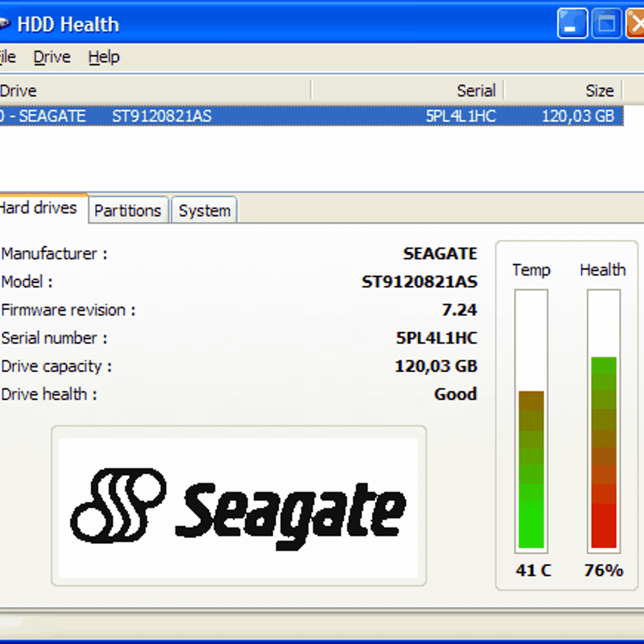Image resolution: width=644 pixels, height=644 pixels.
Task: Click the Firmware revision label
Action: (x=68, y=310)
